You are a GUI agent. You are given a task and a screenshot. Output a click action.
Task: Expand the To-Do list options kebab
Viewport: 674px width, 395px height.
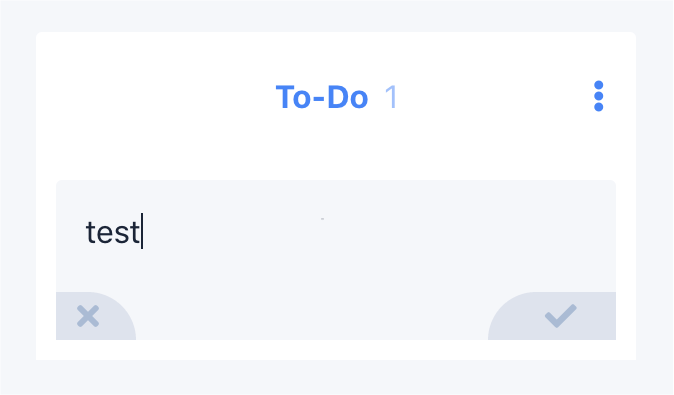[598, 96]
